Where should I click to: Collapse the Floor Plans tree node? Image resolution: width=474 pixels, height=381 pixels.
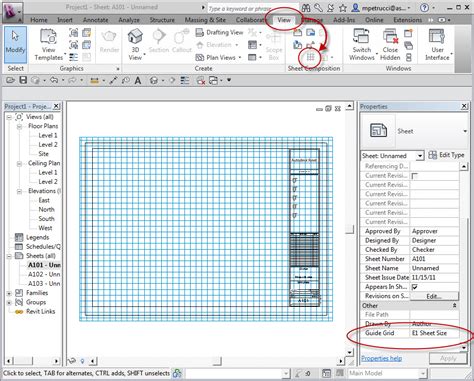click(x=19, y=126)
